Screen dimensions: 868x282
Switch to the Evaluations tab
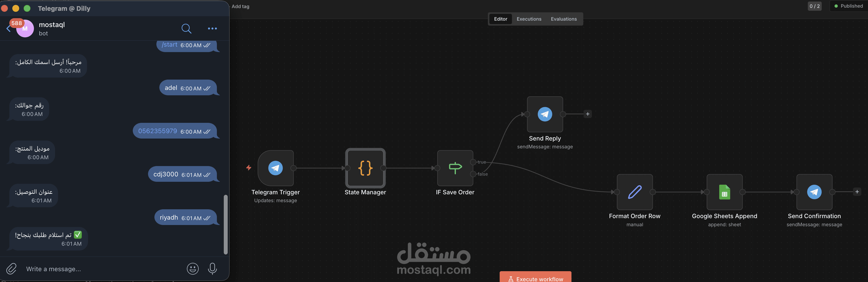[563, 19]
